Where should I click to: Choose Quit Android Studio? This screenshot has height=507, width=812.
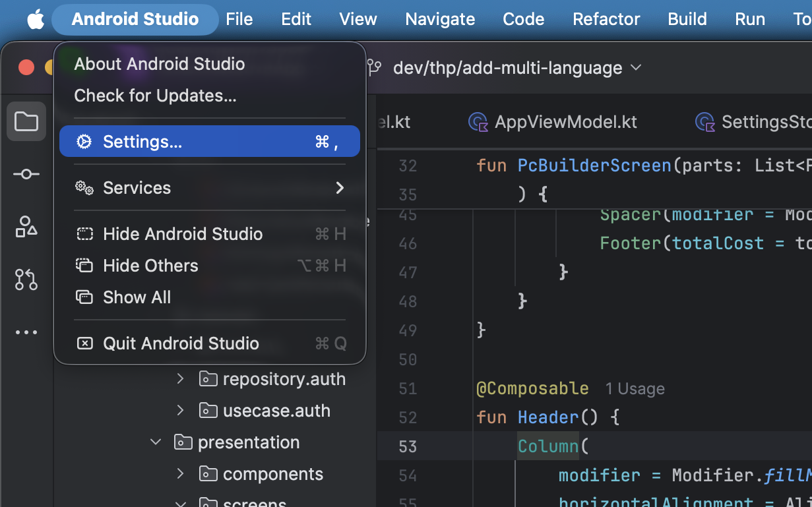click(181, 343)
